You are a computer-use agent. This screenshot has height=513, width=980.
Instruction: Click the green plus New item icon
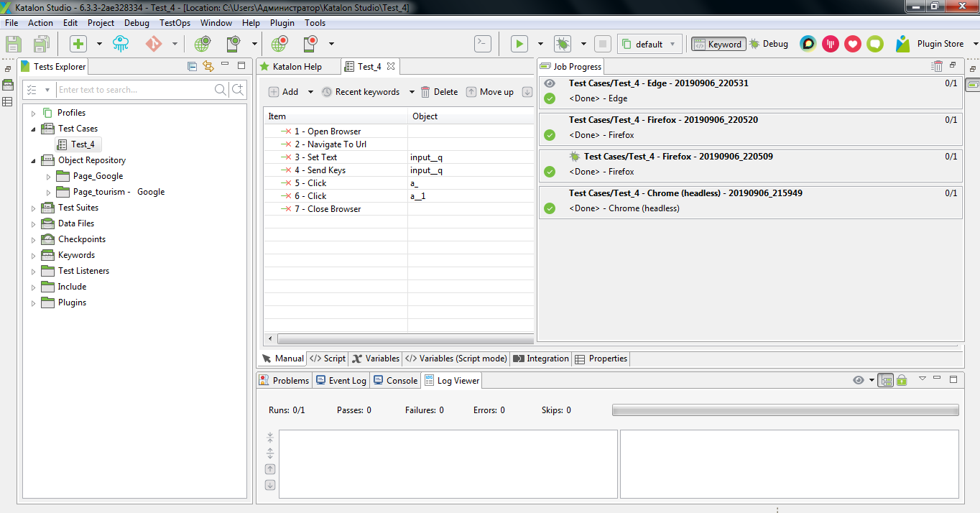[78, 44]
